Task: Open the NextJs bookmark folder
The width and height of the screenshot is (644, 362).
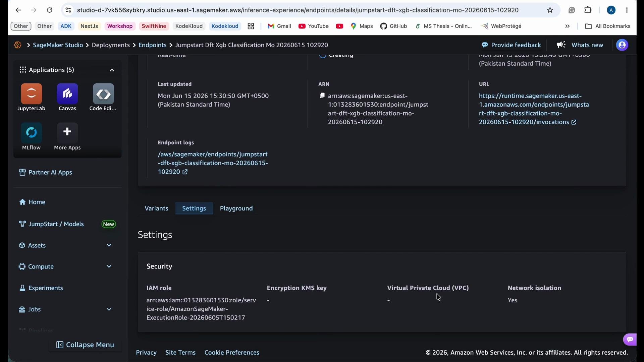Action: [89, 26]
